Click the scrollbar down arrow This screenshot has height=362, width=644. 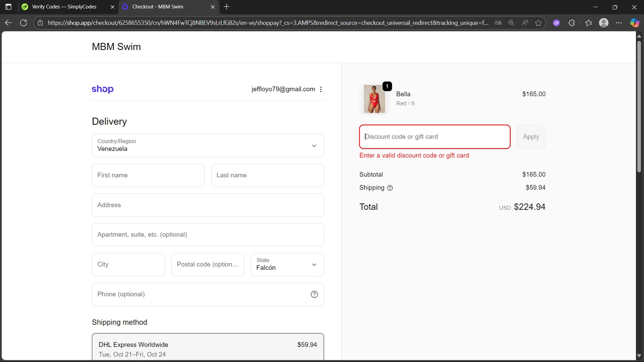639,356
